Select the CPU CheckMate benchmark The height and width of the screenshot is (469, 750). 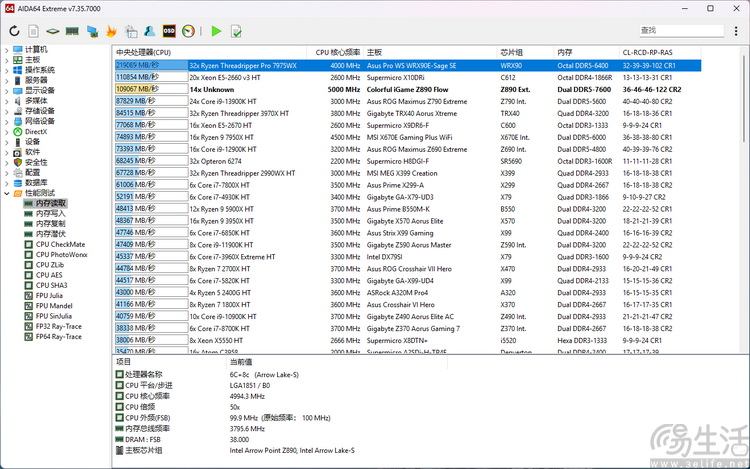[60, 244]
